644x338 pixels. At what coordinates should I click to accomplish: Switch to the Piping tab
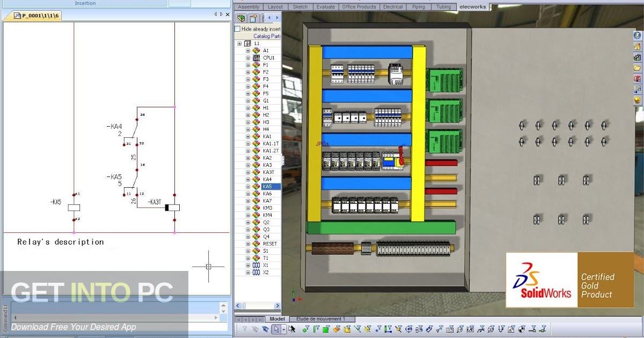pyautogui.click(x=419, y=7)
